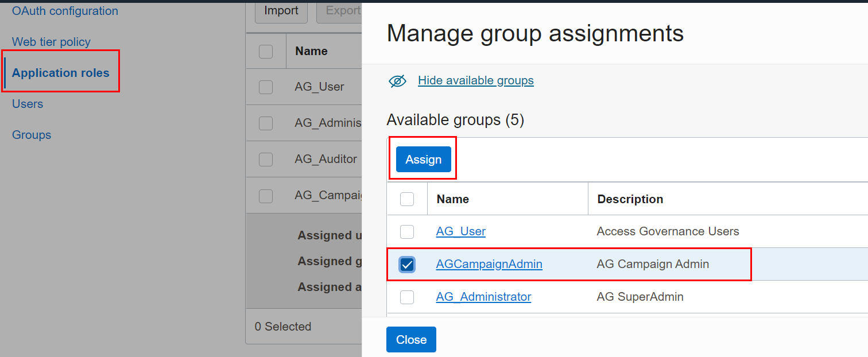Click the Hide available groups link
Image resolution: width=868 pixels, height=357 pixels.
pos(476,80)
